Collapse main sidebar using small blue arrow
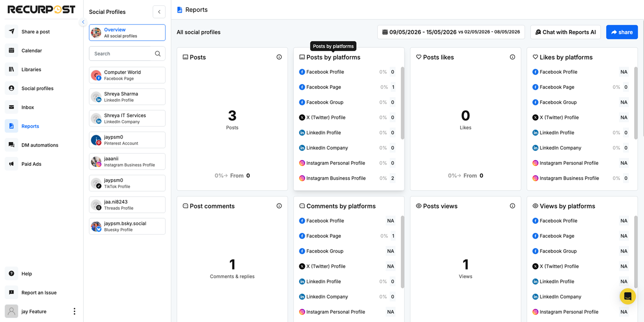The height and width of the screenshot is (322, 644). point(83,22)
